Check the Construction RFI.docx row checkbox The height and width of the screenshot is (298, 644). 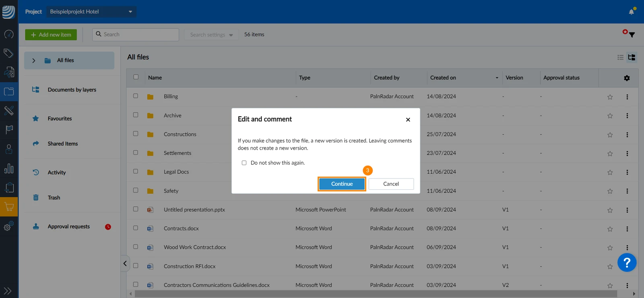(136, 265)
